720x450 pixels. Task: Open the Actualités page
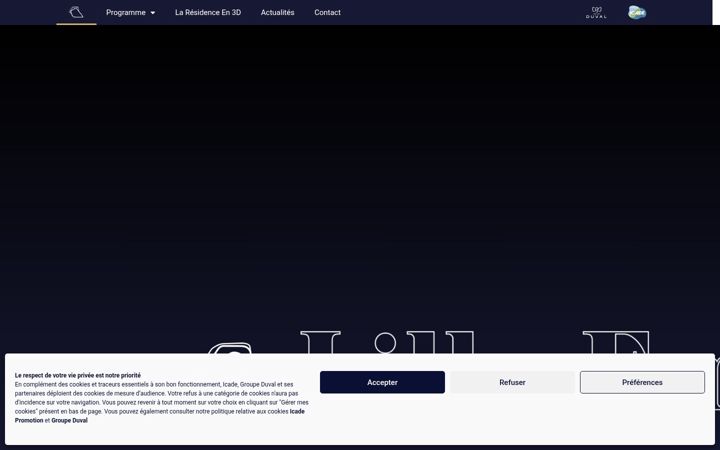pos(277,12)
